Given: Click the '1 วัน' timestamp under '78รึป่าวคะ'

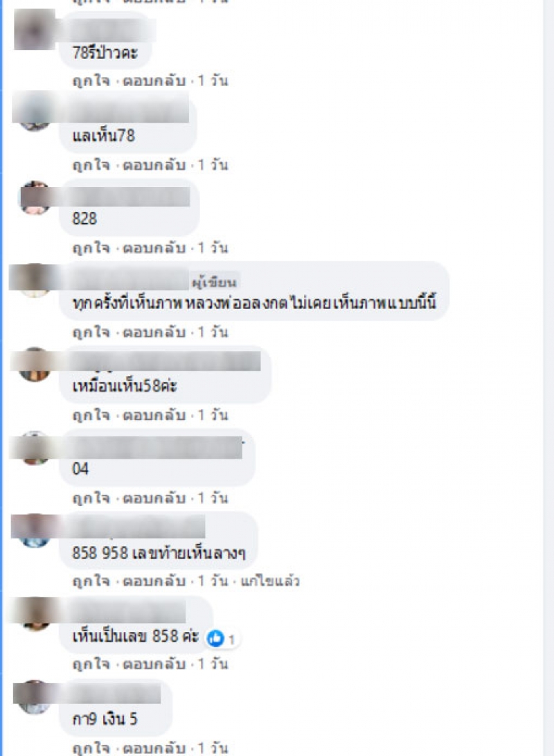Looking at the screenshot, I should 213,80.
